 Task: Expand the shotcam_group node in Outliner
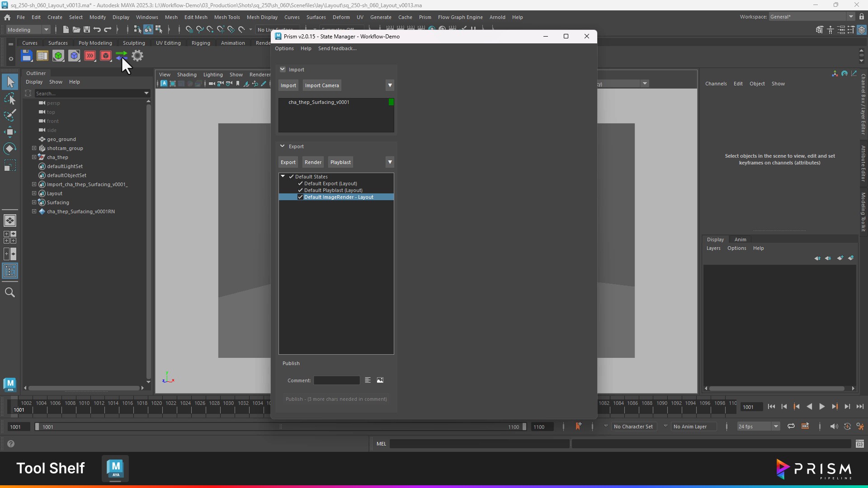click(34, 148)
